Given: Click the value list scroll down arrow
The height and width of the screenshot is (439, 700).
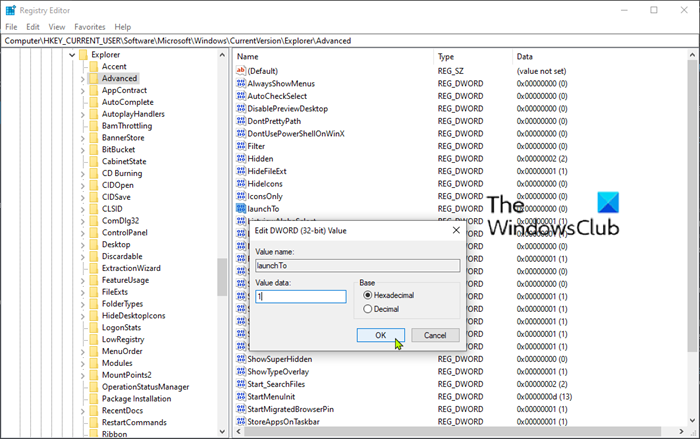Looking at the screenshot, I should pyautogui.click(x=692, y=421).
